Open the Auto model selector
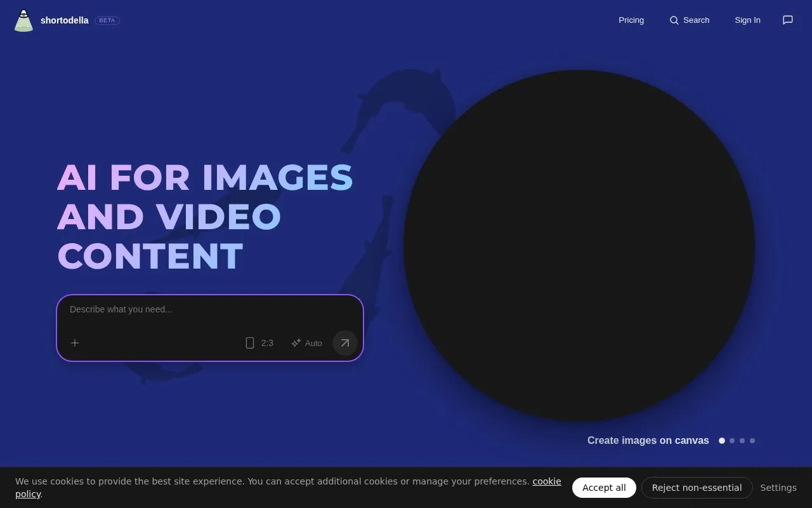Viewport: 812px width, 508px height. [x=306, y=343]
